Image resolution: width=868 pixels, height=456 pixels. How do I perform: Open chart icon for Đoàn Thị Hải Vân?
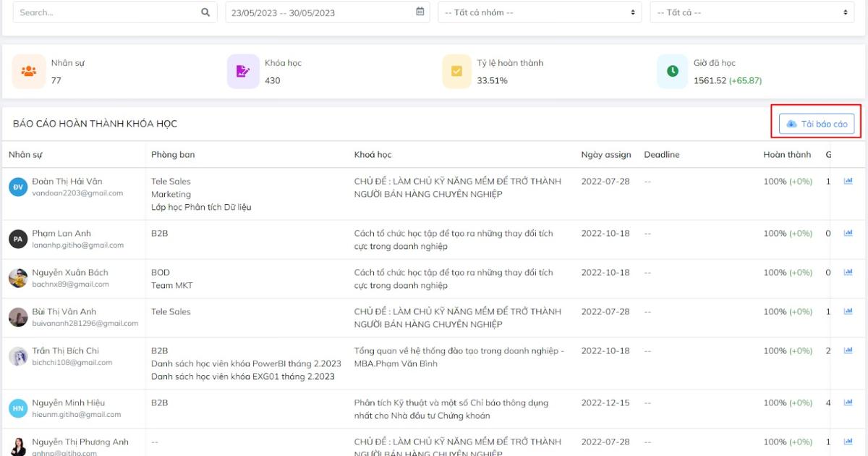[x=848, y=181]
